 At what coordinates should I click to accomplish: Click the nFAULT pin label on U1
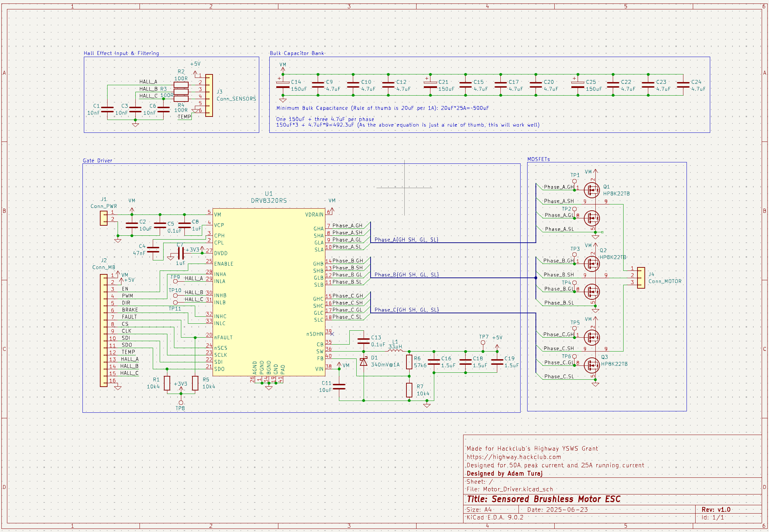pos(223,338)
